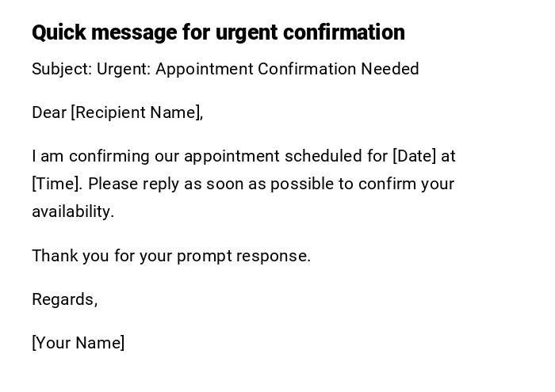Select the [Time] placeholder
The width and height of the screenshot is (555, 392).
[x=56, y=184]
